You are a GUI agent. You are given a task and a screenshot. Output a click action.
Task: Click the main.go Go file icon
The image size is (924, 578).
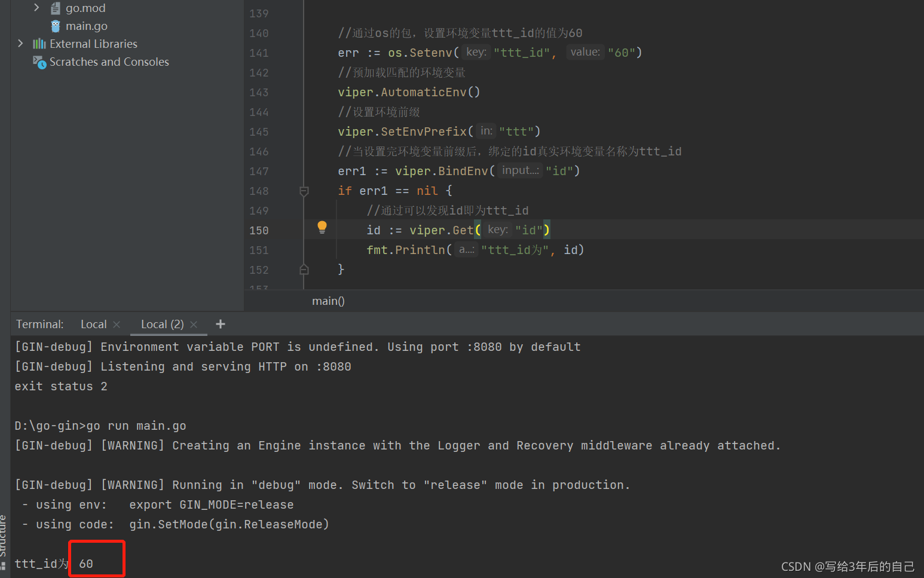[55, 26]
